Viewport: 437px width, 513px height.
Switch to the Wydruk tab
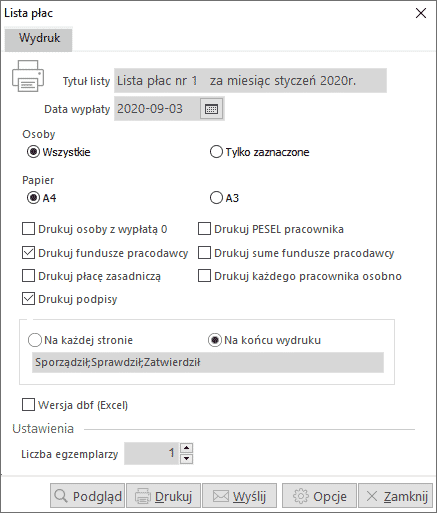[39, 38]
